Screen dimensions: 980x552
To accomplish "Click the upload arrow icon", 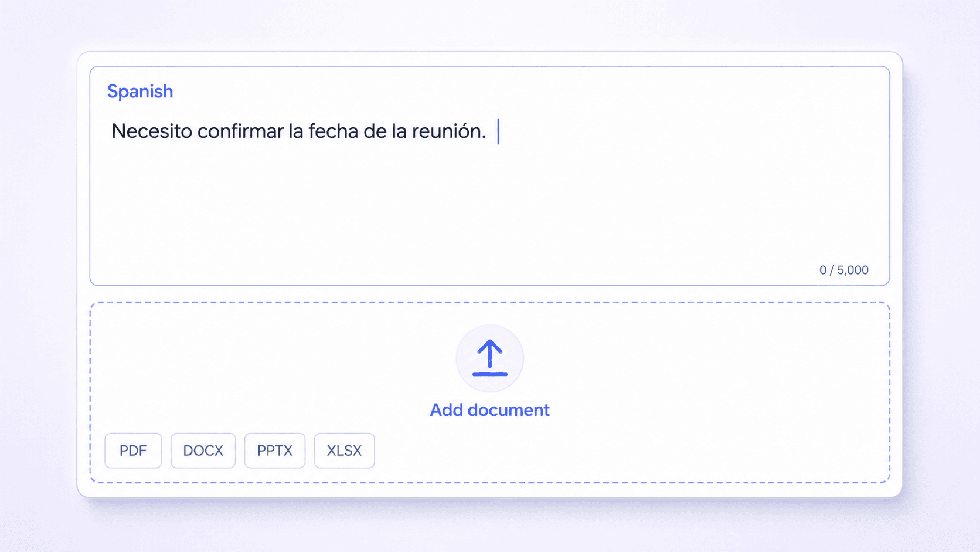I will pos(490,358).
